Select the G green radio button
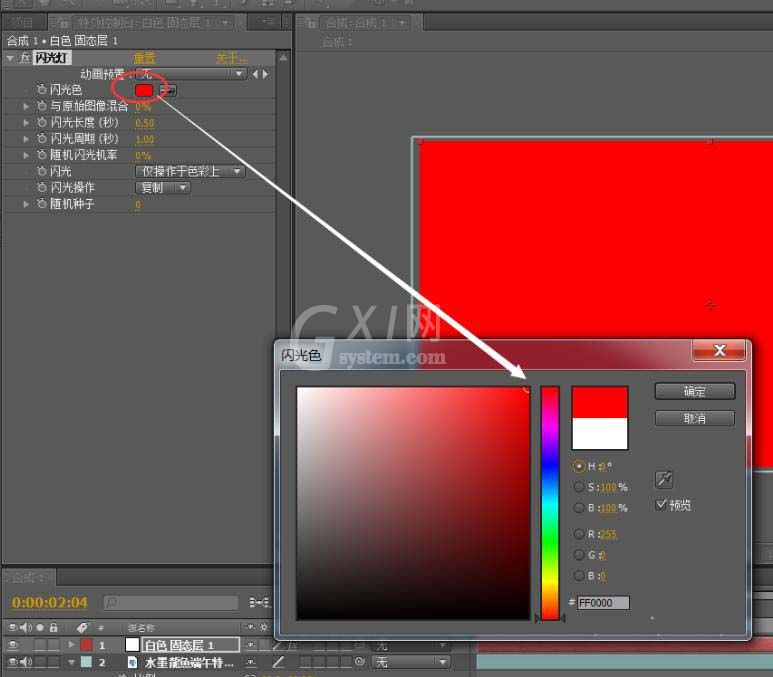The image size is (773, 677). [x=579, y=555]
